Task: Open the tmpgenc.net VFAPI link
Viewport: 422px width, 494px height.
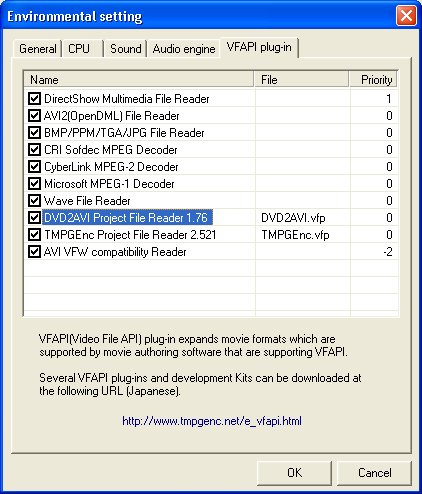Action: (212, 421)
